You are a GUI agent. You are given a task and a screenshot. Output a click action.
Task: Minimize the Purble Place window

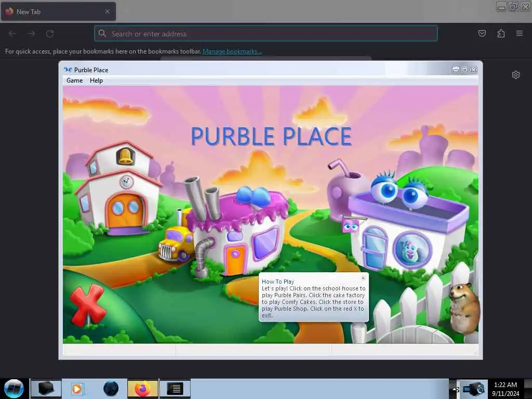[456, 70]
